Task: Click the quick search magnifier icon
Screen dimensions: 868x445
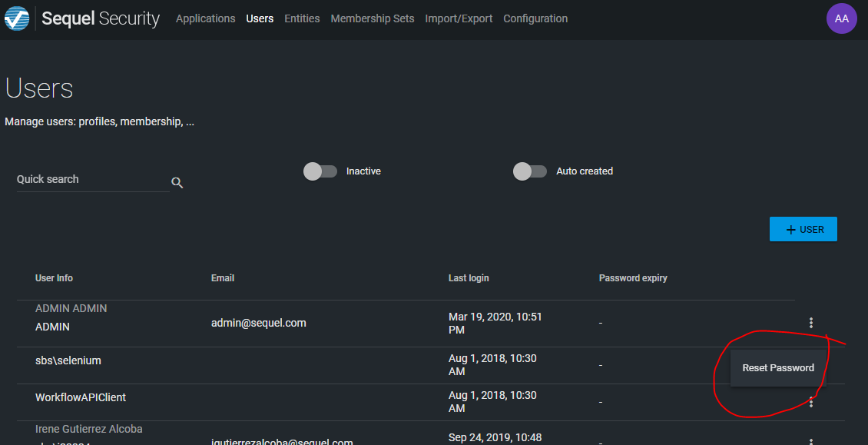Action: point(177,182)
